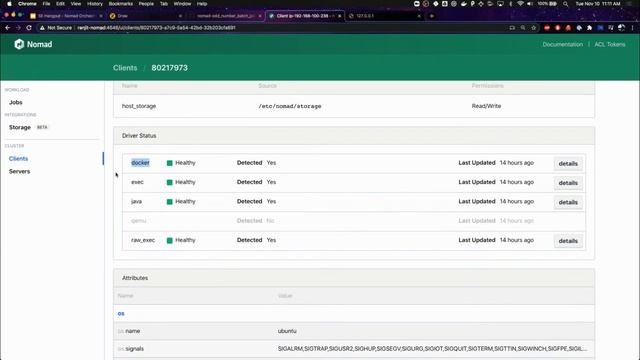Click the Wi-Fi status icon

[520, 4]
